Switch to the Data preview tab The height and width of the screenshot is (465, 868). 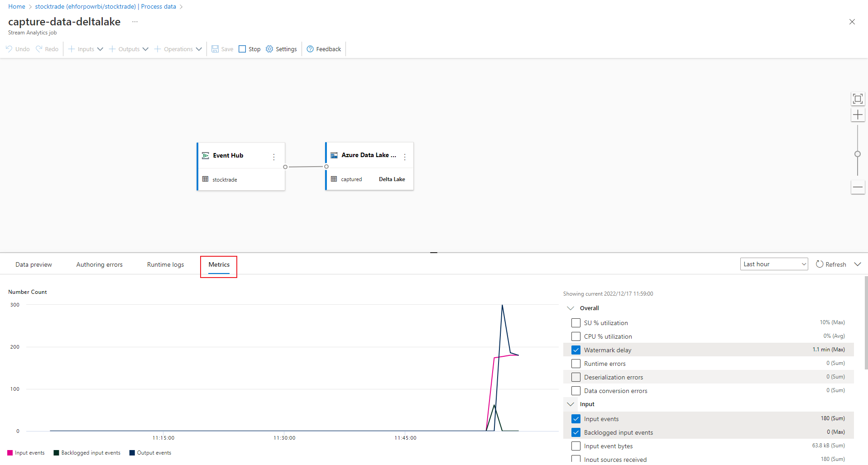(x=34, y=264)
